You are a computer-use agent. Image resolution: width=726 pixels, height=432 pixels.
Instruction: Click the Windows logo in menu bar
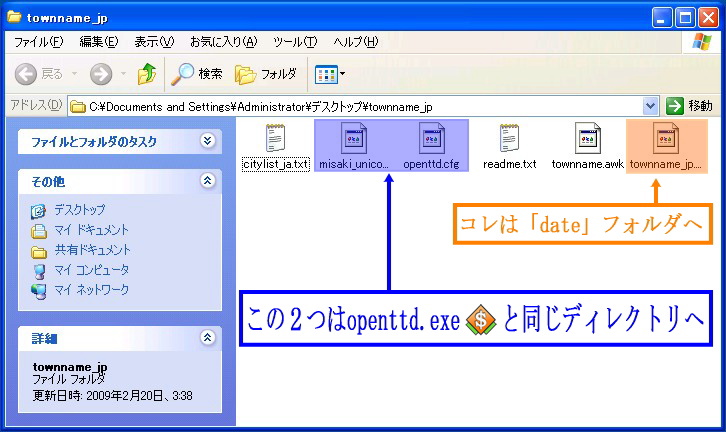pyautogui.click(x=702, y=43)
